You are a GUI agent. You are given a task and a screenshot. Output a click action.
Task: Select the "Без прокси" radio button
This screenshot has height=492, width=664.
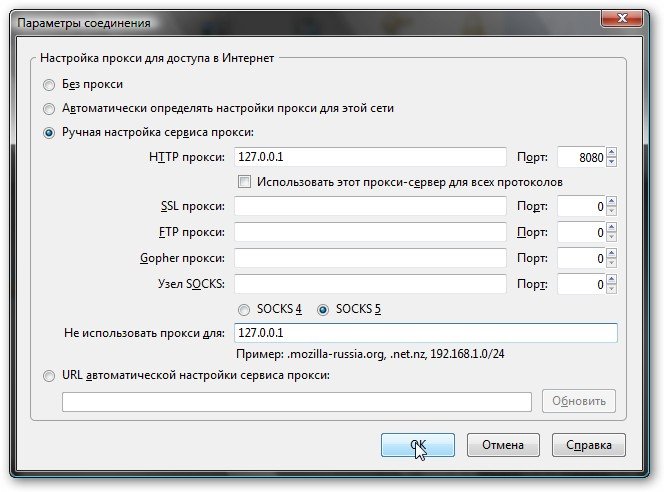coord(49,85)
